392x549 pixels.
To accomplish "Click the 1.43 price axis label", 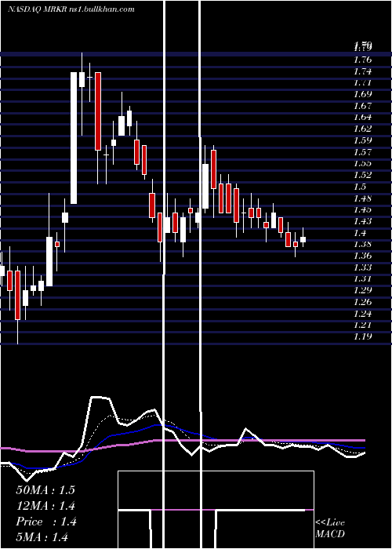I will pos(362,221).
